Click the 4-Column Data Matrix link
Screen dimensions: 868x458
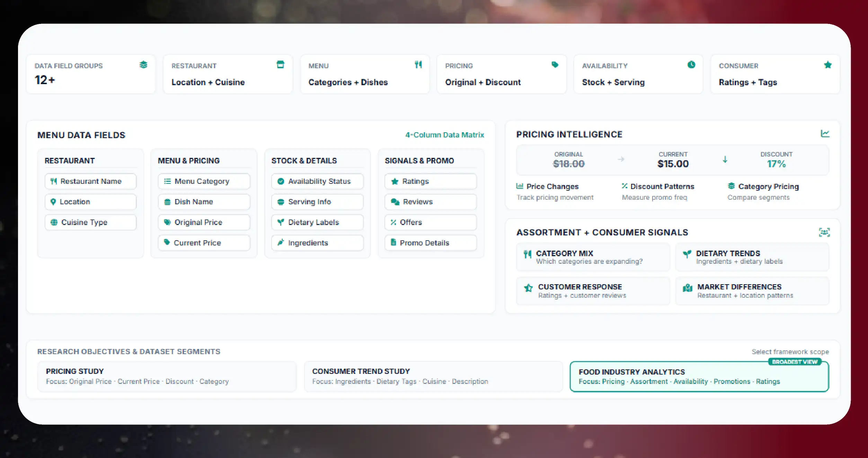point(445,135)
